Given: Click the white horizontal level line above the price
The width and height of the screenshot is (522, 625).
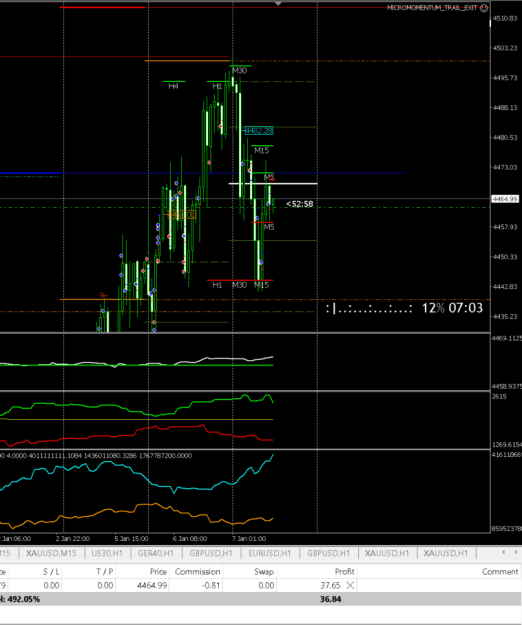Looking at the screenshot, I should coord(273,183).
